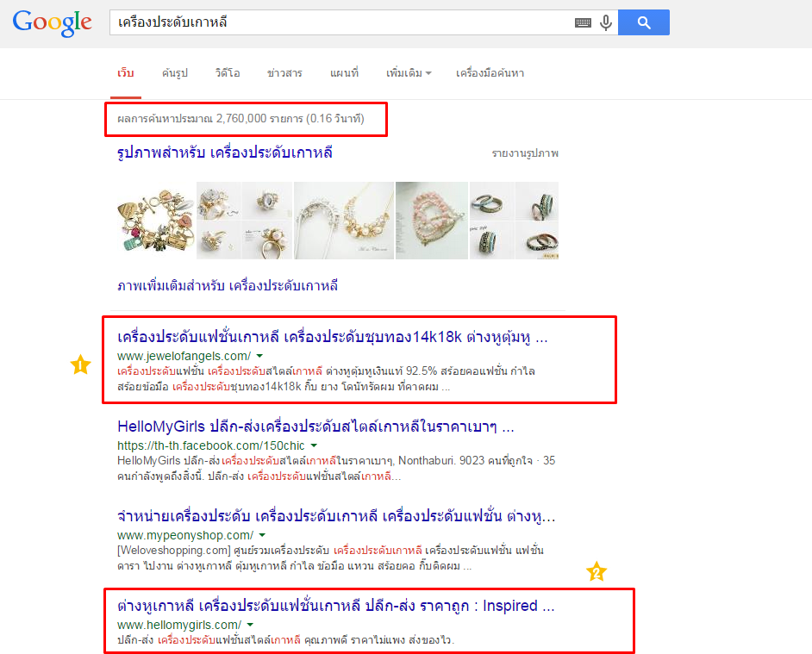Viewport: 812px width, 654px height.
Task: Switch to the วิดีโอ tab
Action: 228,73
